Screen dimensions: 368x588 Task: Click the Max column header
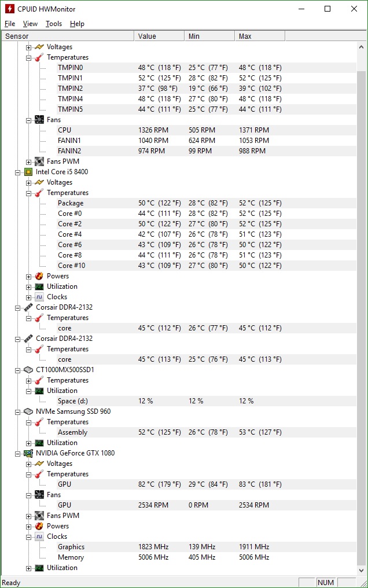click(260, 36)
